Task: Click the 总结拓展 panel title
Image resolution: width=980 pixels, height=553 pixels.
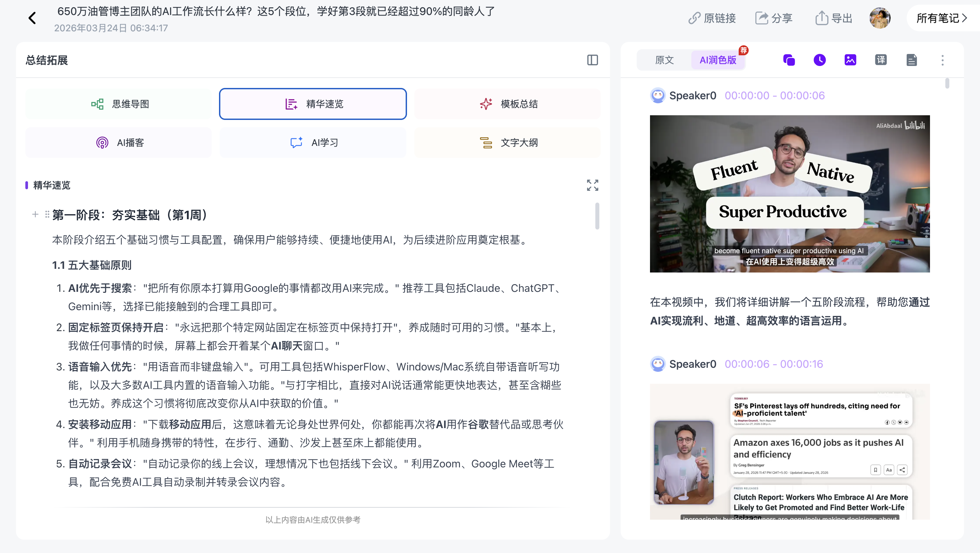Action: click(47, 60)
